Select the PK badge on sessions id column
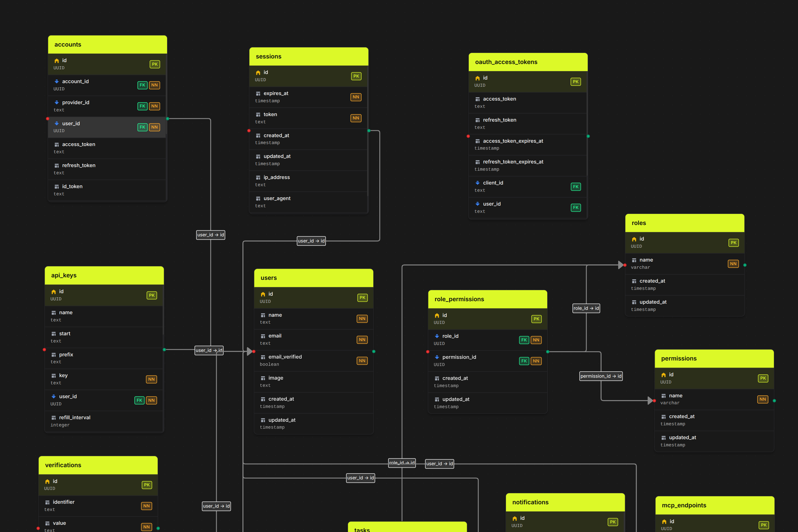This screenshot has width=798, height=532. click(356, 76)
